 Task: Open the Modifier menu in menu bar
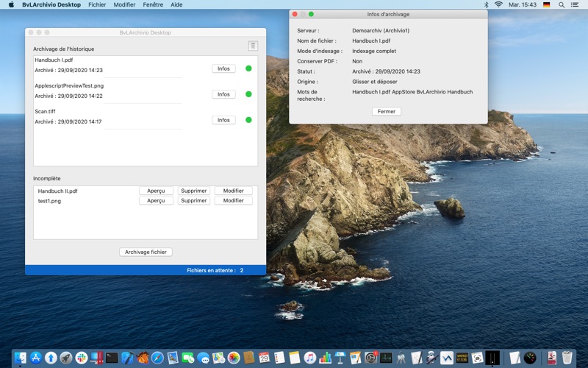[124, 4]
